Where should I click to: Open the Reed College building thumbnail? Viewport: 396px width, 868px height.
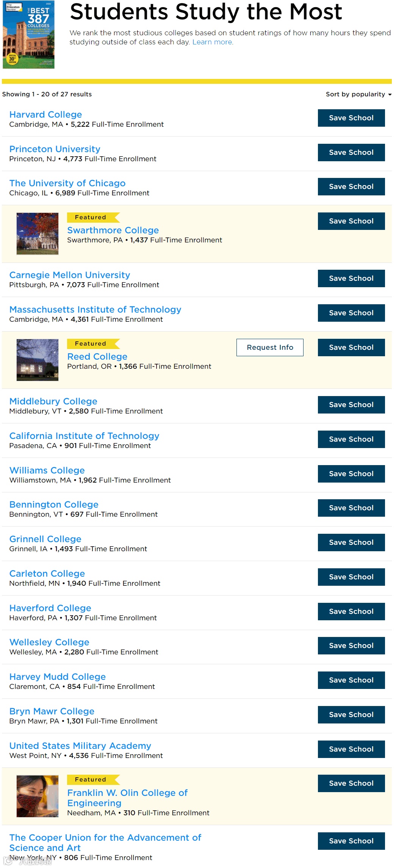click(38, 360)
